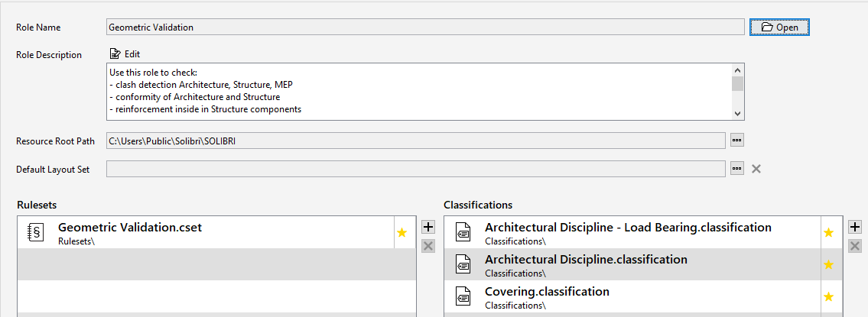868x317 pixels.
Task: Toggle favorite star for Geometric Validation.cset
Action: 402,232
